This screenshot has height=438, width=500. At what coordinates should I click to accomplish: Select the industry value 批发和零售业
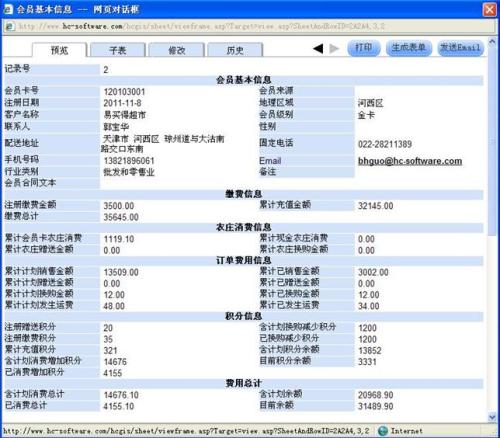point(129,172)
